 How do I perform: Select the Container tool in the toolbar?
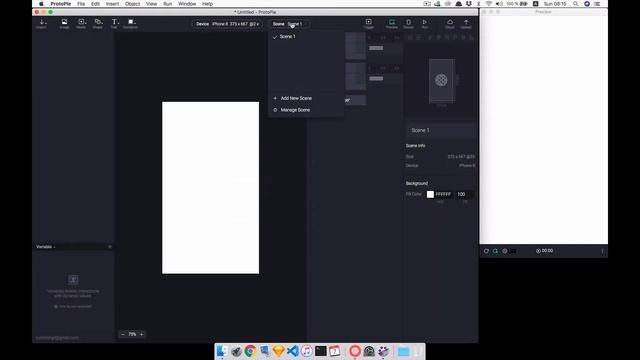click(131, 24)
